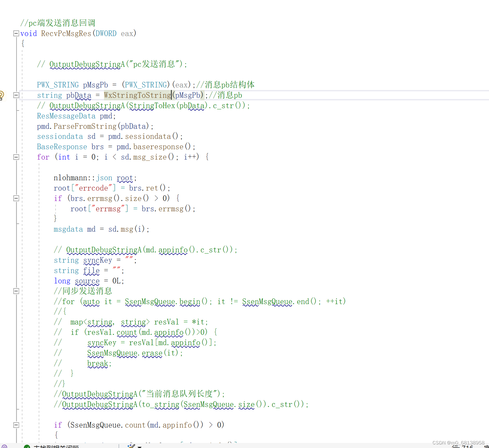Click 'ParseFromString' method call
Viewport: 489px width, 448px height.
[x=85, y=126]
